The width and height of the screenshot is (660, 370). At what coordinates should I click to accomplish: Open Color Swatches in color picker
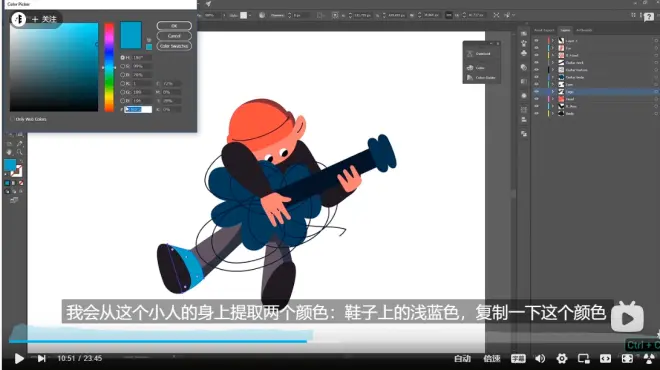pos(174,46)
